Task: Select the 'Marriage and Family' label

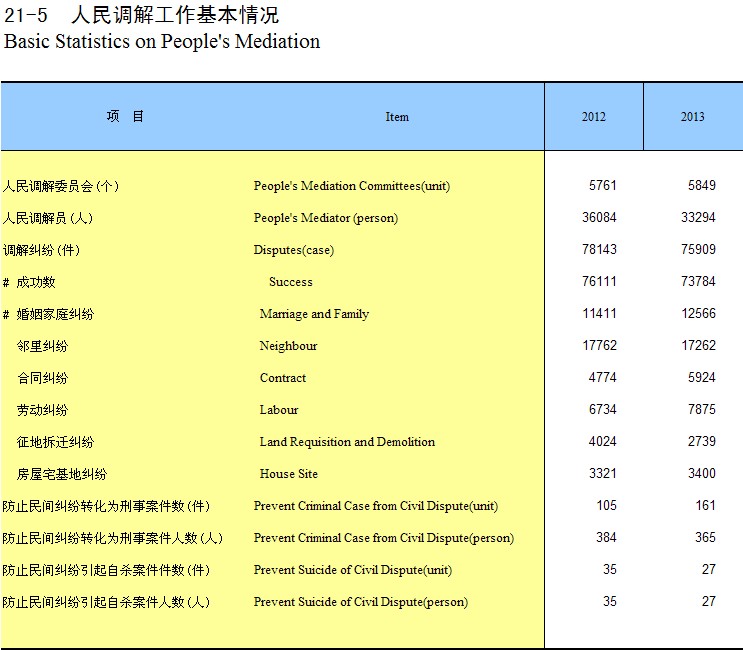Action: coord(314,314)
